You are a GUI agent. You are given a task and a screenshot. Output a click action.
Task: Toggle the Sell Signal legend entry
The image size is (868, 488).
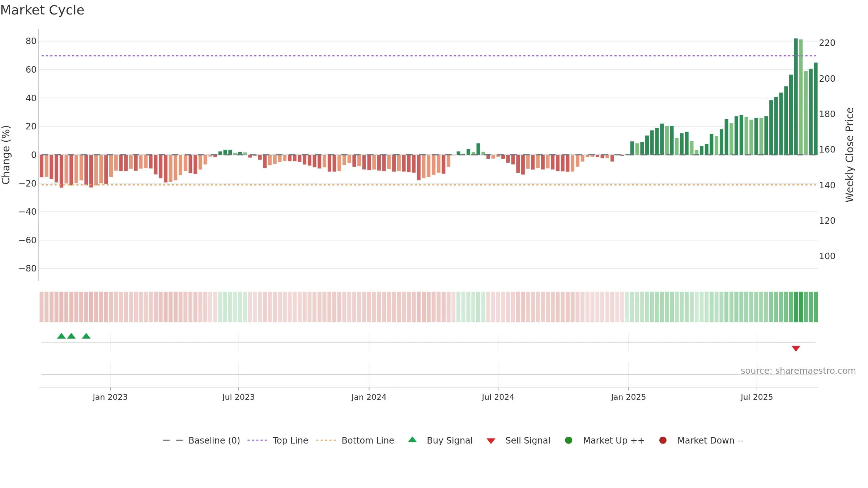pyautogui.click(x=518, y=440)
